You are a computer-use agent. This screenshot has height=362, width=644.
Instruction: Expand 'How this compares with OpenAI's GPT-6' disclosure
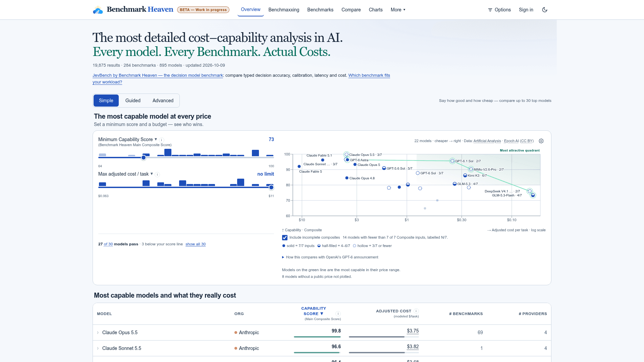click(x=330, y=257)
